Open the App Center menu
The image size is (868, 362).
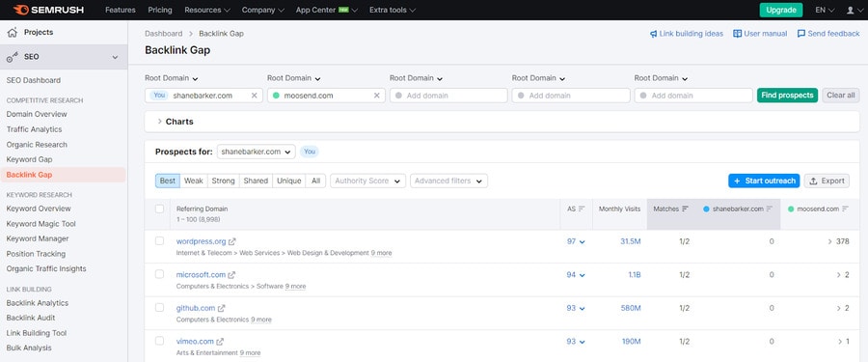[327, 10]
